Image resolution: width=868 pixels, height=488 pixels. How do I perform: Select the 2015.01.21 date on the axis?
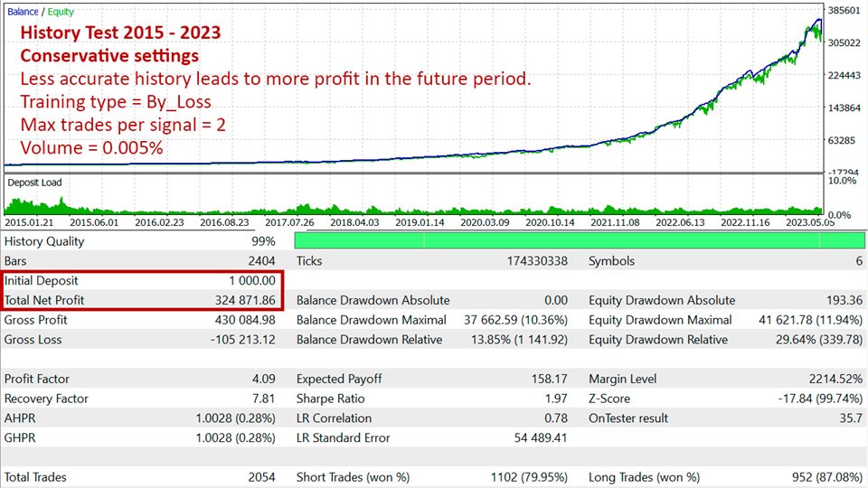[x=30, y=221]
